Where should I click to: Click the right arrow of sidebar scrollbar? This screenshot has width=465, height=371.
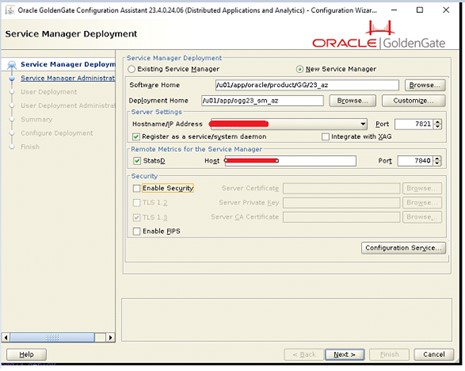111,337
